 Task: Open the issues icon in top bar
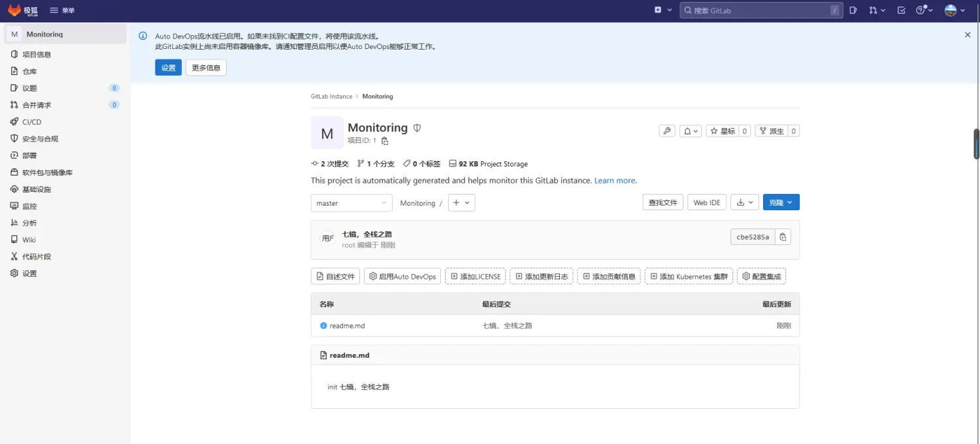[x=853, y=10]
